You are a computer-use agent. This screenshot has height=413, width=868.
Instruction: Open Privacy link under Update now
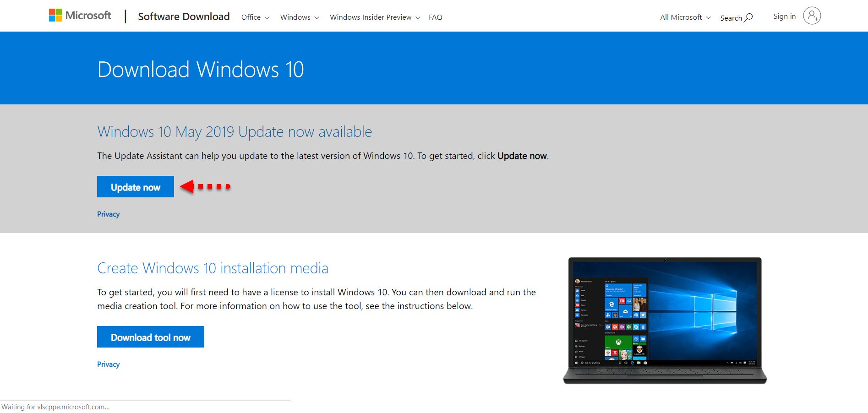(109, 214)
